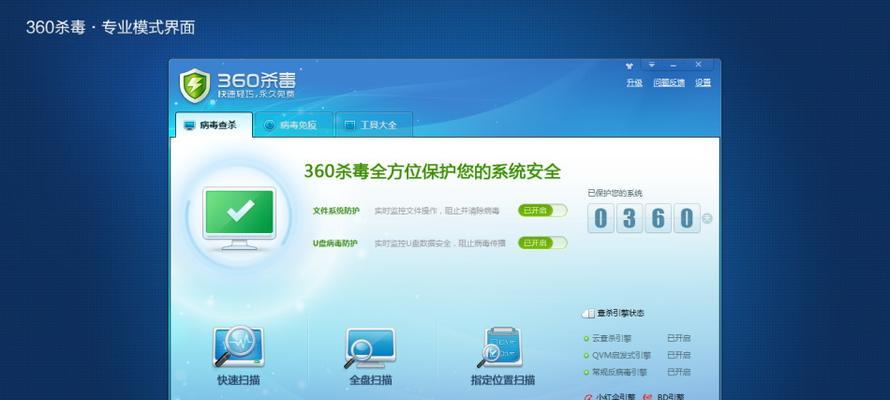The height and width of the screenshot is (400, 890).
Task: Click 已开启 status for 常规反病毒引擎
Action: [x=679, y=372]
